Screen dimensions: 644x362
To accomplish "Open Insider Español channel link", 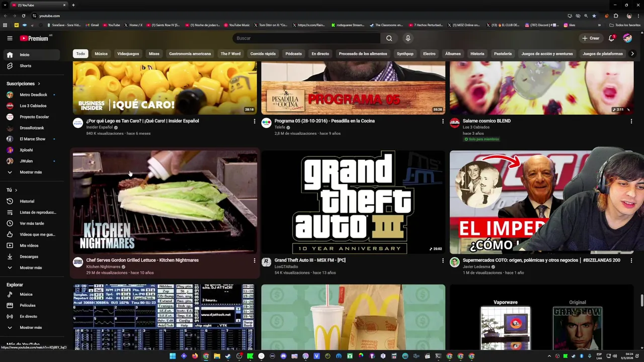I will (x=100, y=127).
